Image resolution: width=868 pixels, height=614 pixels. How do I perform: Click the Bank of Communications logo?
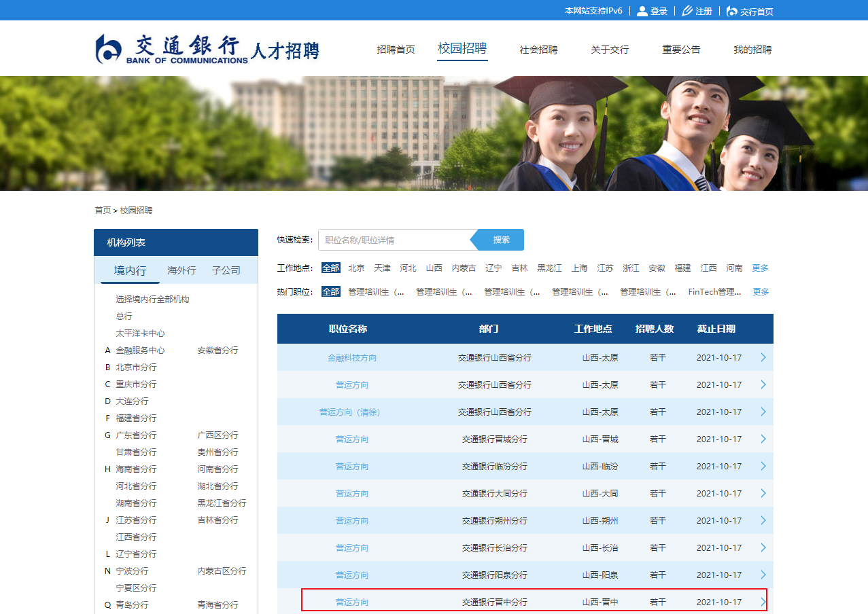tap(170, 49)
